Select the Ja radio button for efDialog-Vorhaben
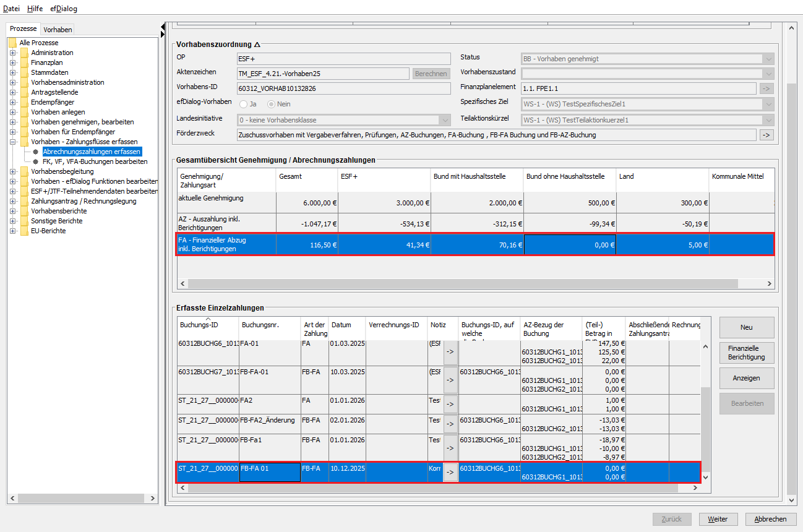 point(244,104)
